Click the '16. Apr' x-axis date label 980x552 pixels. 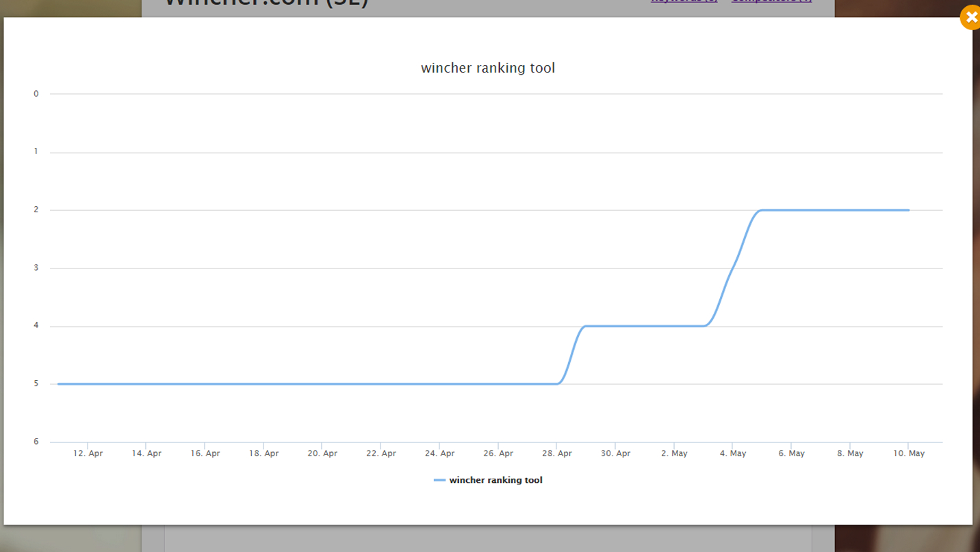coord(205,453)
